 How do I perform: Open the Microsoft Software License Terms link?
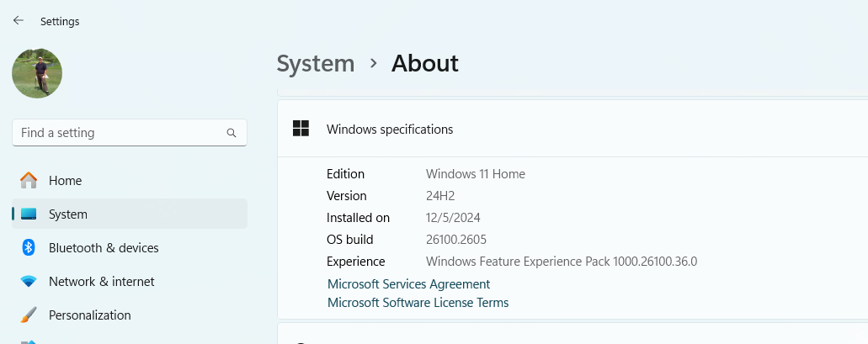[x=418, y=303]
